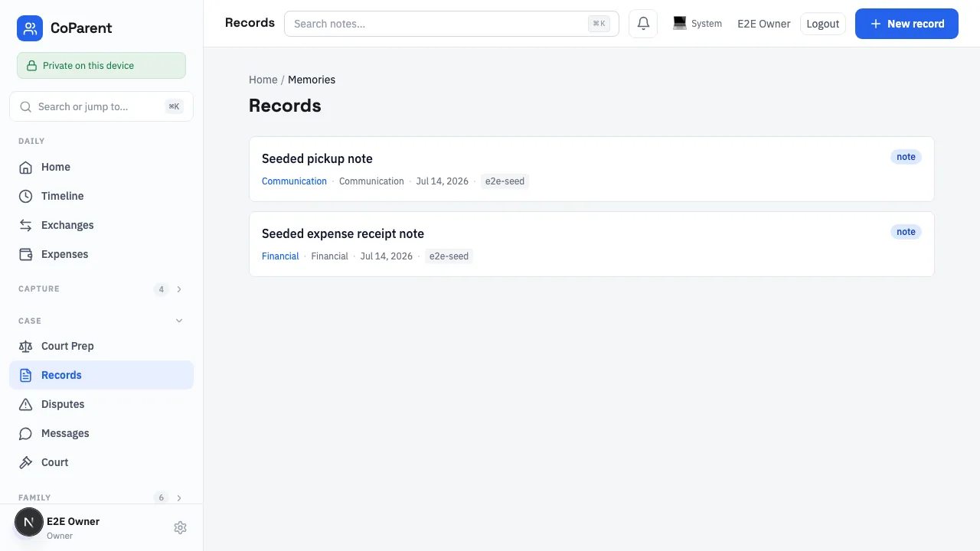Viewport: 980px width, 551px height.
Task: Click the Expenses wallet icon
Action: click(x=26, y=254)
